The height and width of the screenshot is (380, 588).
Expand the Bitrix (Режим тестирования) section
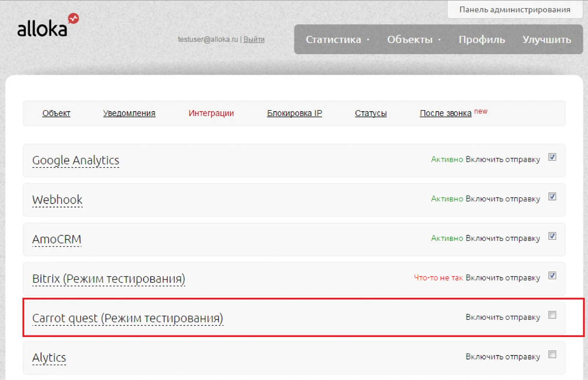click(109, 279)
